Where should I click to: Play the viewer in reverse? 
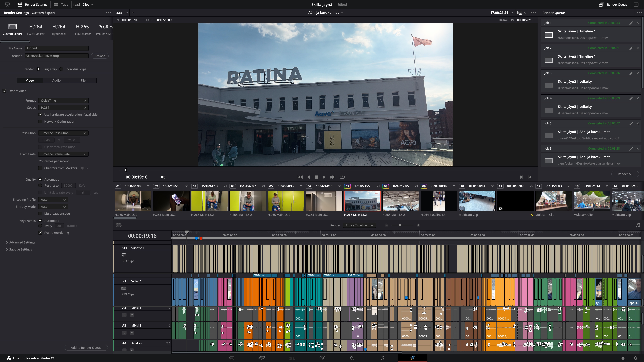(308, 177)
